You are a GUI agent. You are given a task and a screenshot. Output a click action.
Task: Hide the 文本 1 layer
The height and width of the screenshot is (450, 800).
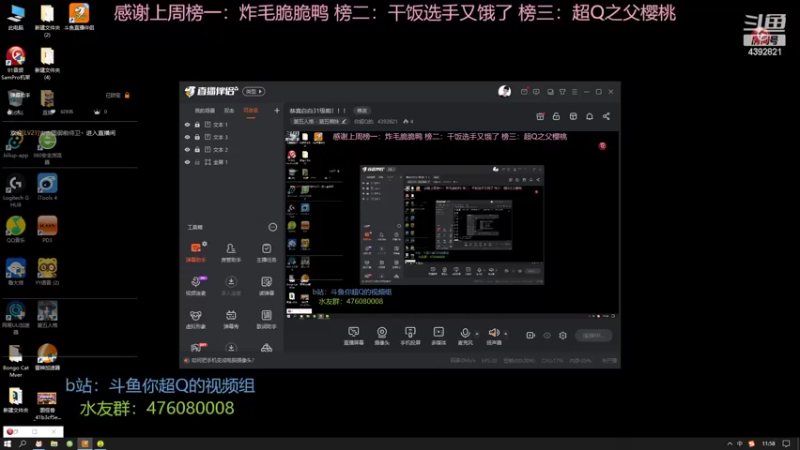(x=187, y=124)
